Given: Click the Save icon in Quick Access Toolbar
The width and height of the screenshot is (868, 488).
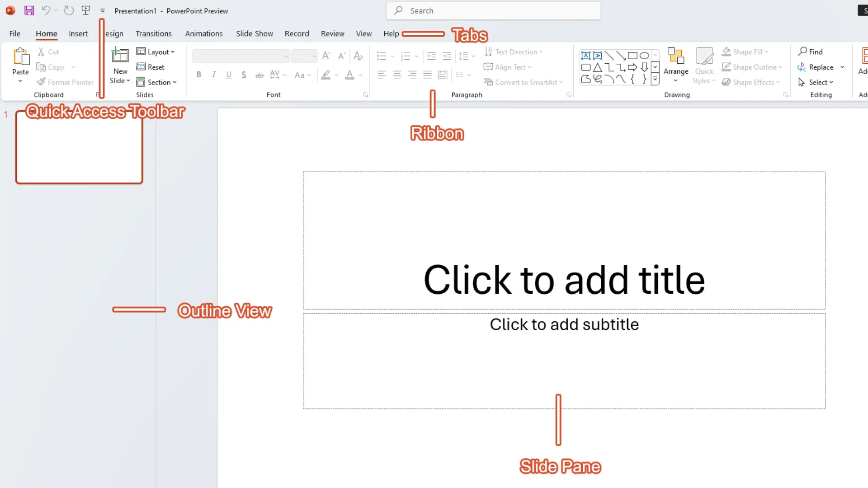Looking at the screenshot, I should pos(29,10).
